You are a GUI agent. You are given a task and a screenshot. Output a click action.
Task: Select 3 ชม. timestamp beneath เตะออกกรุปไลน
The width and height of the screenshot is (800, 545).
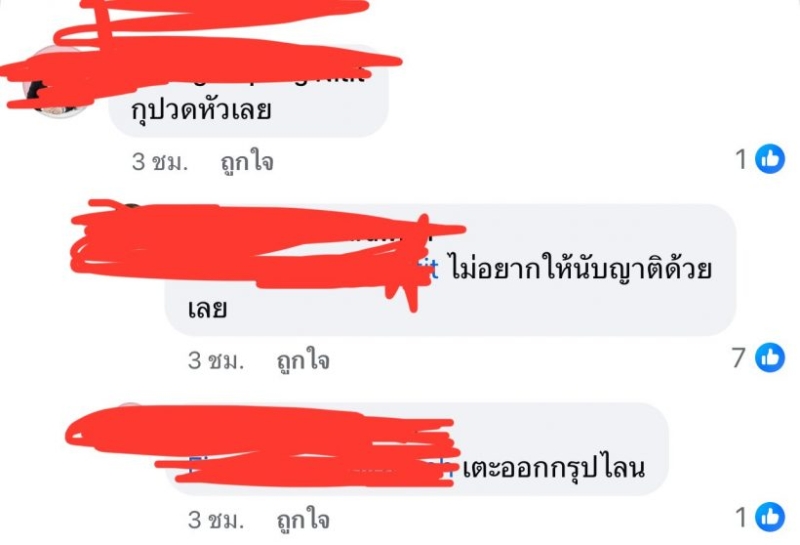216,520
